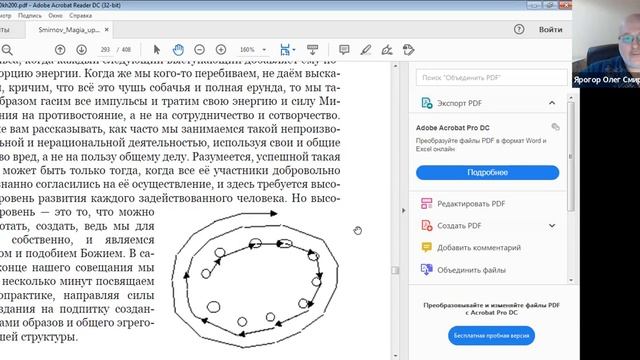Image resolution: width=640 pixels, height=360 pixels.
Task: Click the webcam video thumbnail of Ярогор
Action: point(606,43)
